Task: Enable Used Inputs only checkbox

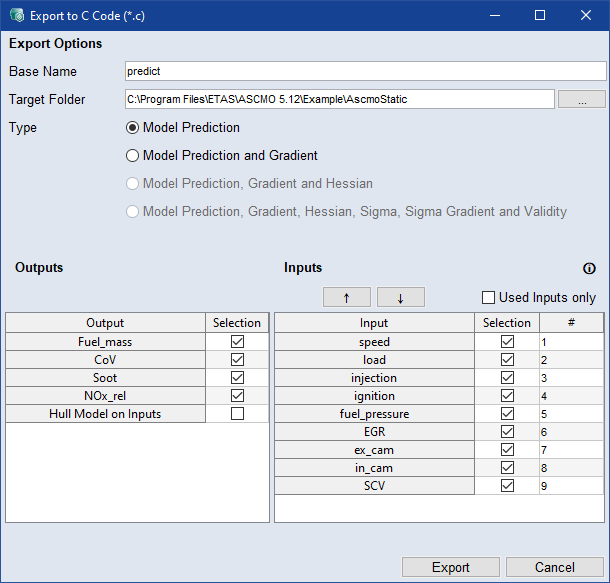Action: pyautogui.click(x=489, y=297)
